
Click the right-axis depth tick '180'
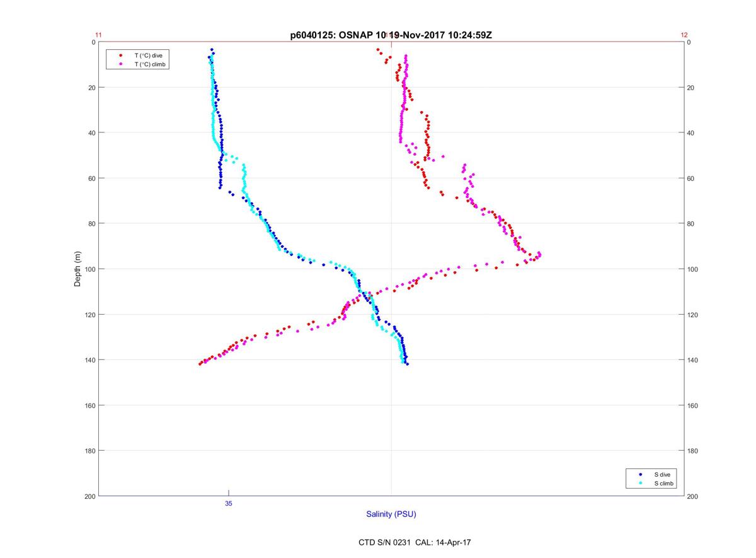(693, 451)
